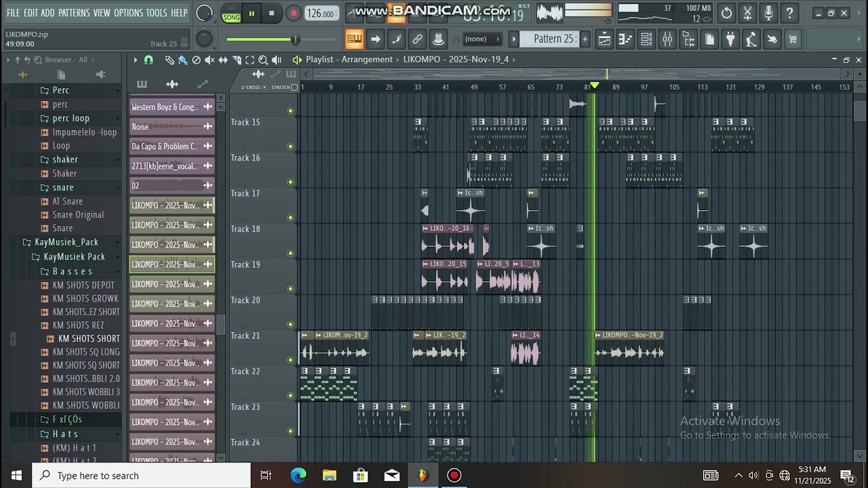Select the Mute tool in playlist

click(210, 60)
